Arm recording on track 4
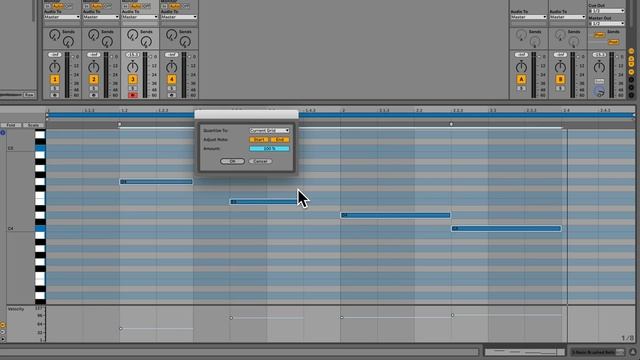Image resolution: width=640 pixels, height=360 pixels. 171,95
